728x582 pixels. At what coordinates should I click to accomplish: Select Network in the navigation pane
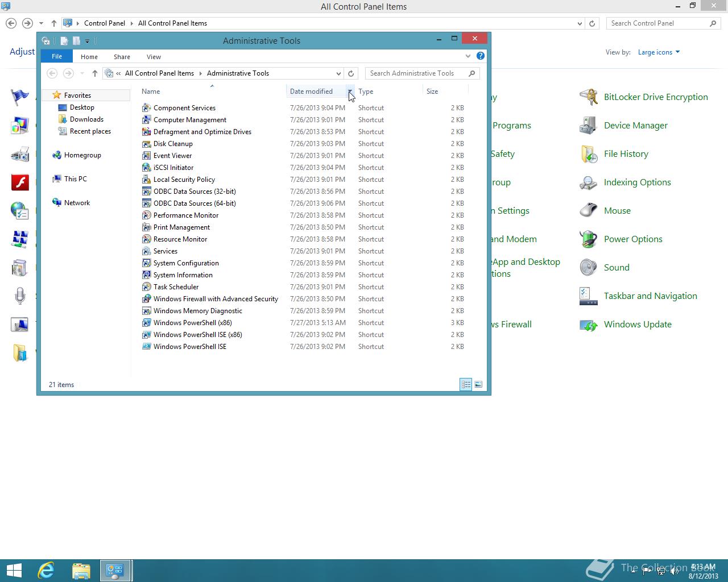77,203
